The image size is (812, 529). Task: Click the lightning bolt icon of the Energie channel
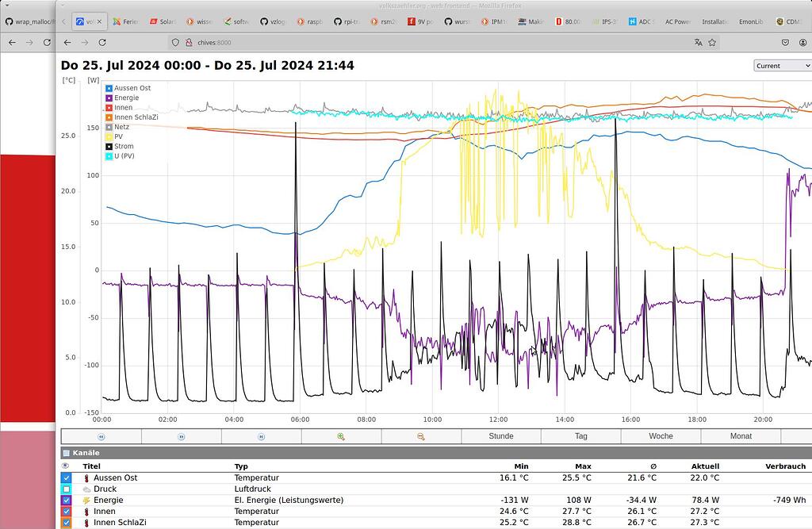86,500
